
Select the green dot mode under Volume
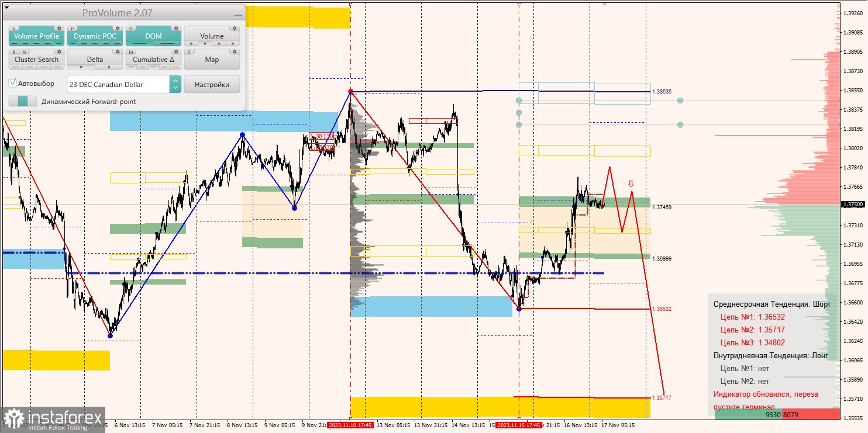[x=205, y=44]
